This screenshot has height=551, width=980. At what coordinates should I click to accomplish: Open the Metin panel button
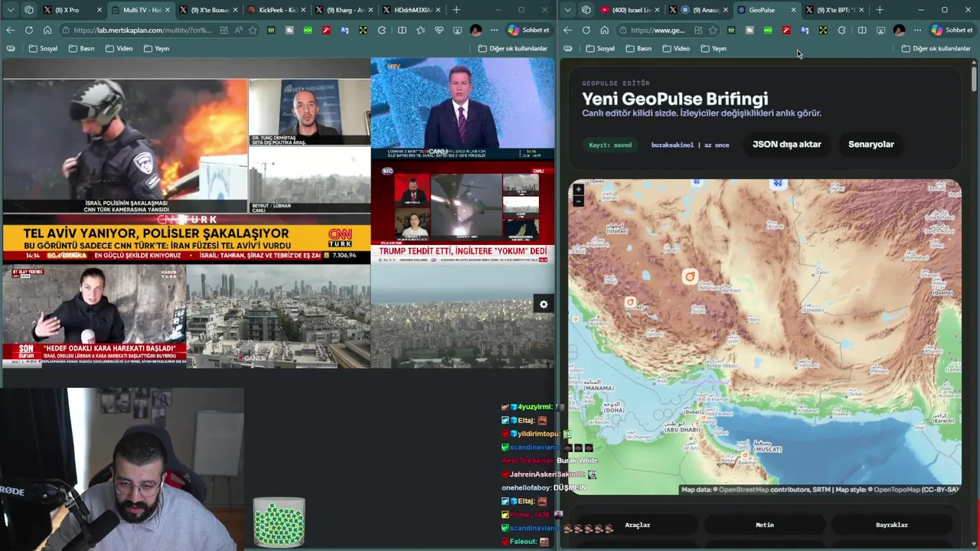(765, 525)
